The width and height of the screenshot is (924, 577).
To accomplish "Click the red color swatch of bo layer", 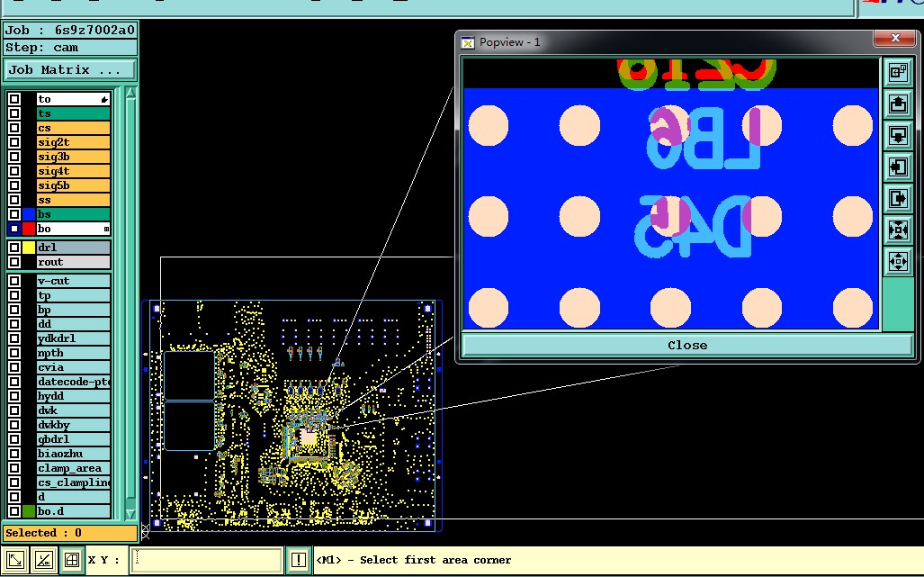I will point(28,229).
